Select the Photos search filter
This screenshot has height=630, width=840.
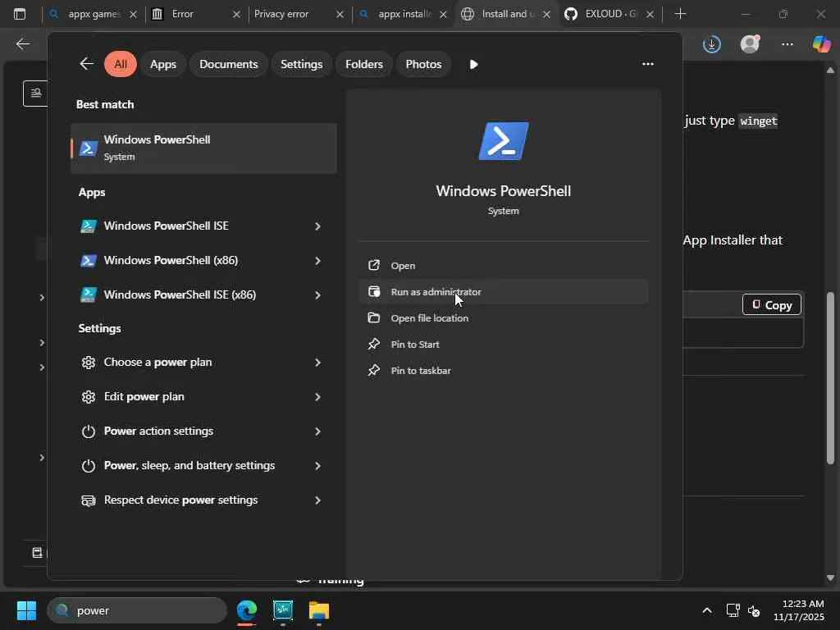[x=423, y=64]
